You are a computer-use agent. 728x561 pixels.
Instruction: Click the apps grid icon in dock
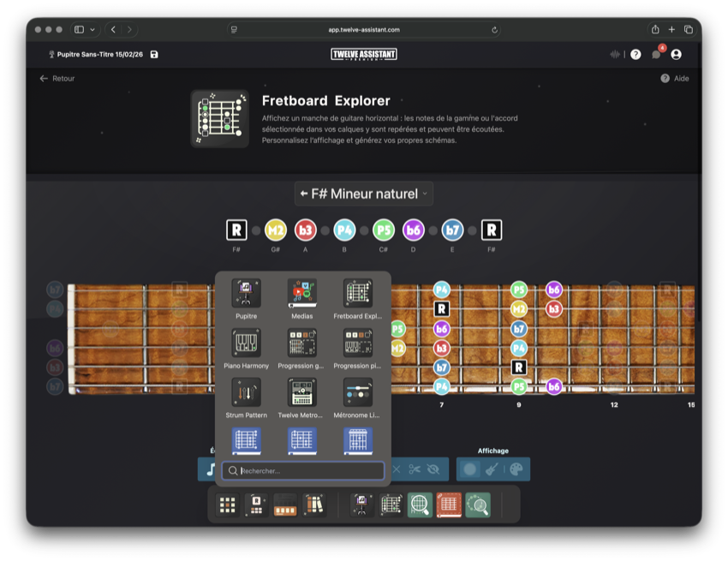[x=227, y=505]
